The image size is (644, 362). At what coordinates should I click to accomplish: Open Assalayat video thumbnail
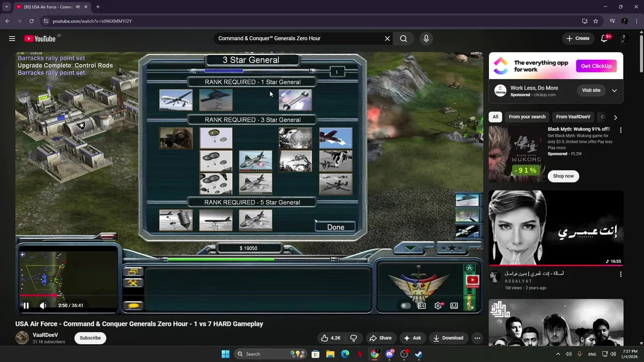(x=556, y=228)
